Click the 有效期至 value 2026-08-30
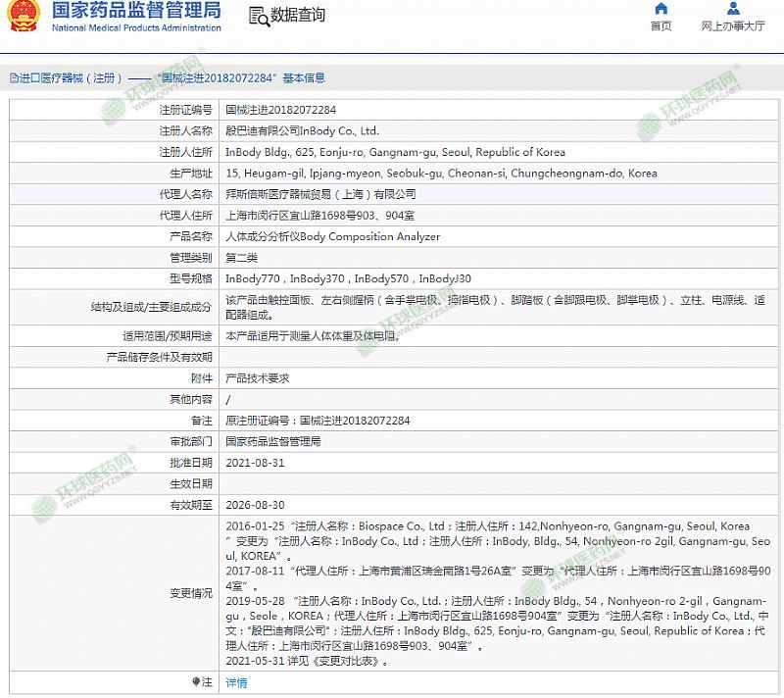Viewport: 784px width, 698px height. pos(255,505)
